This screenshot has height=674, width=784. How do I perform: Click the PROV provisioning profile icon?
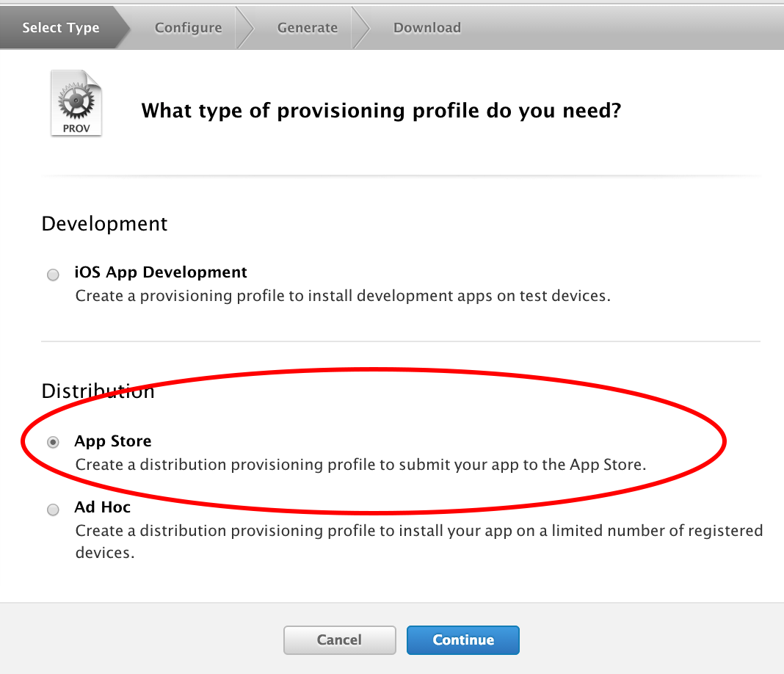pyautogui.click(x=76, y=103)
